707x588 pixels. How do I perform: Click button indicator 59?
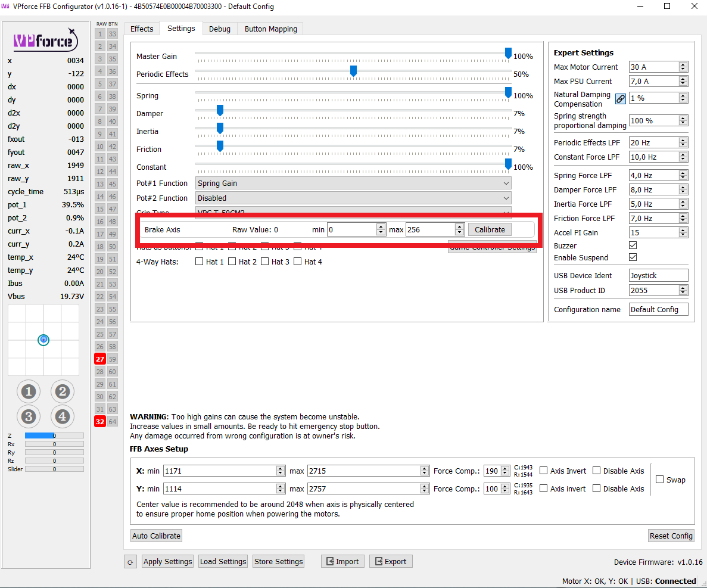point(112,359)
